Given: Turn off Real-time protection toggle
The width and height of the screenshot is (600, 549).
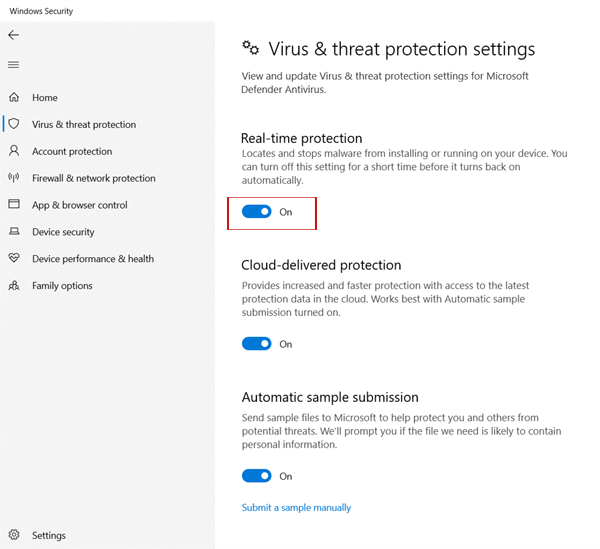Looking at the screenshot, I should click(x=257, y=212).
